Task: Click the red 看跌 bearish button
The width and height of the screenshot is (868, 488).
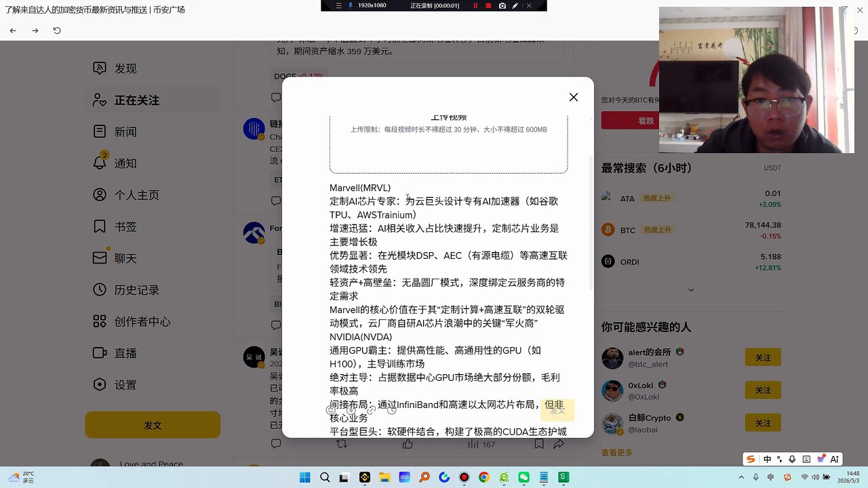Action: click(x=646, y=121)
